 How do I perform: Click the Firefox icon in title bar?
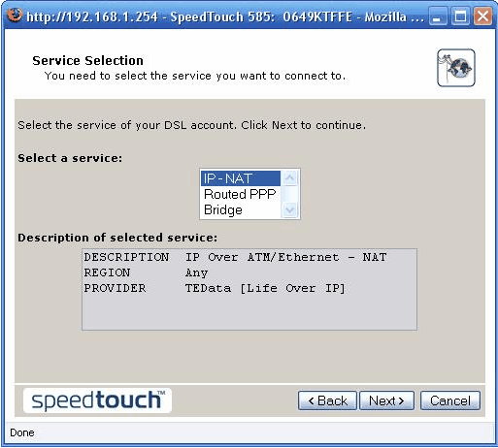coord(15,15)
